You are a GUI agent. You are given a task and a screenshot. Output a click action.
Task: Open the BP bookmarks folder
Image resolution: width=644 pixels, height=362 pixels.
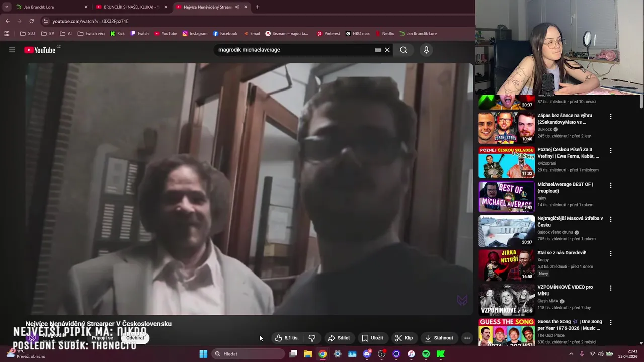(47, 34)
